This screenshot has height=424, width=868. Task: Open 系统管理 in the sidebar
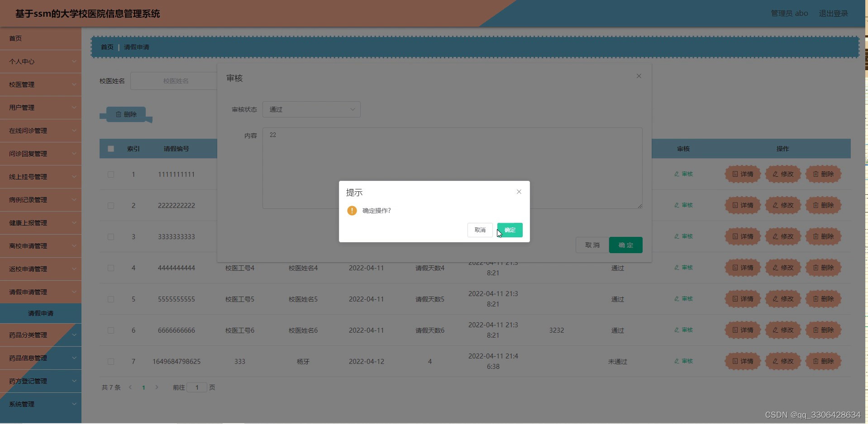tap(41, 404)
